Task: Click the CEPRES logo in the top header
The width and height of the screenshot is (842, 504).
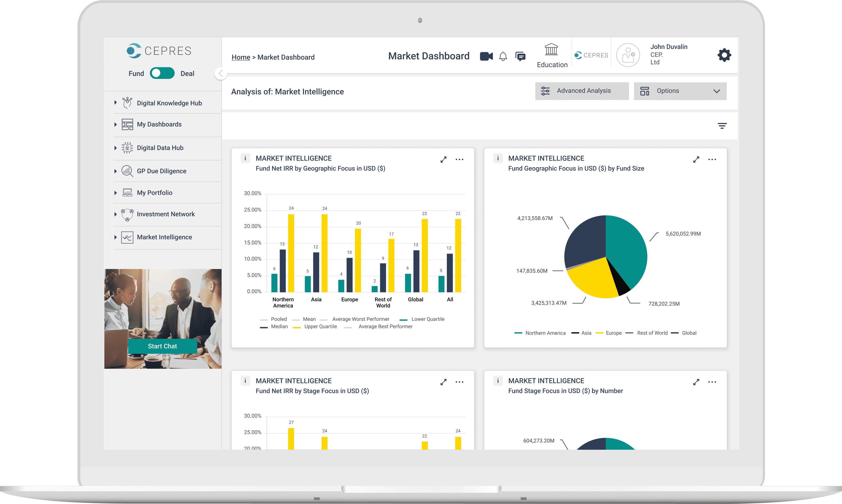Action: pyautogui.click(x=591, y=55)
